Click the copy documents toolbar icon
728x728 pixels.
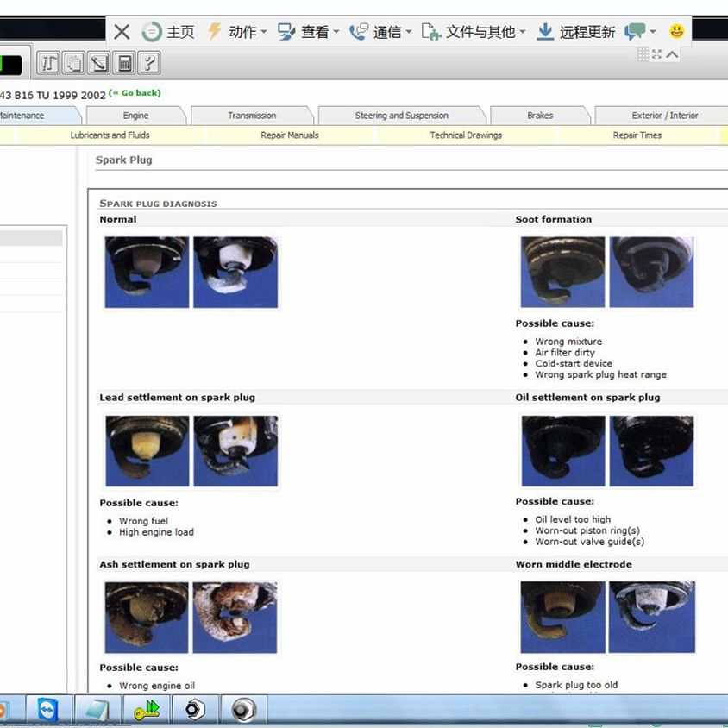(x=74, y=62)
